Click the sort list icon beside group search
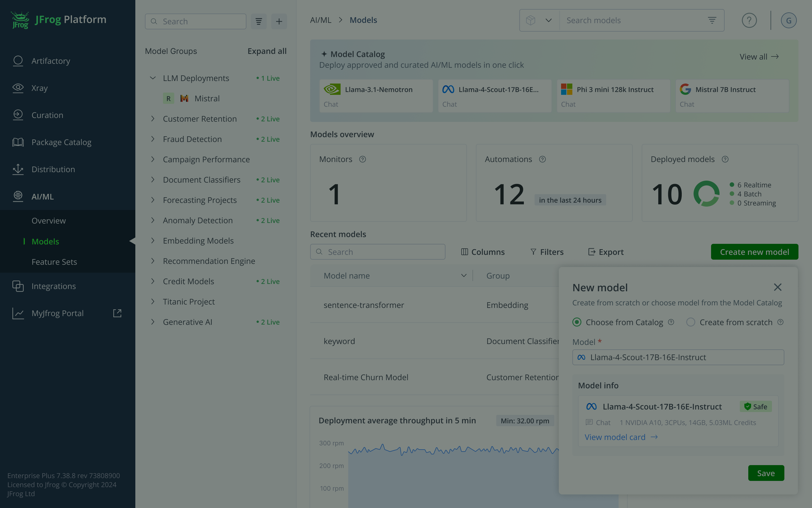812x508 pixels. (259, 21)
